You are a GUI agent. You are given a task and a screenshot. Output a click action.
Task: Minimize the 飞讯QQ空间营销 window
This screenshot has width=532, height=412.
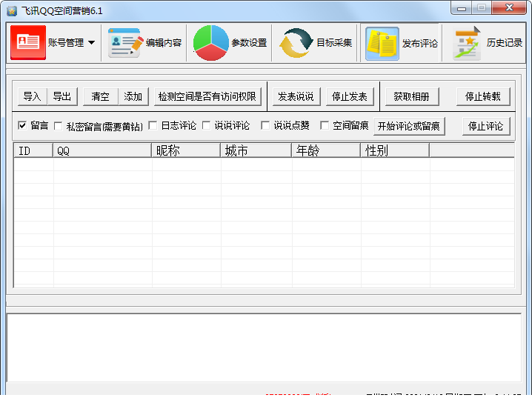click(x=462, y=8)
